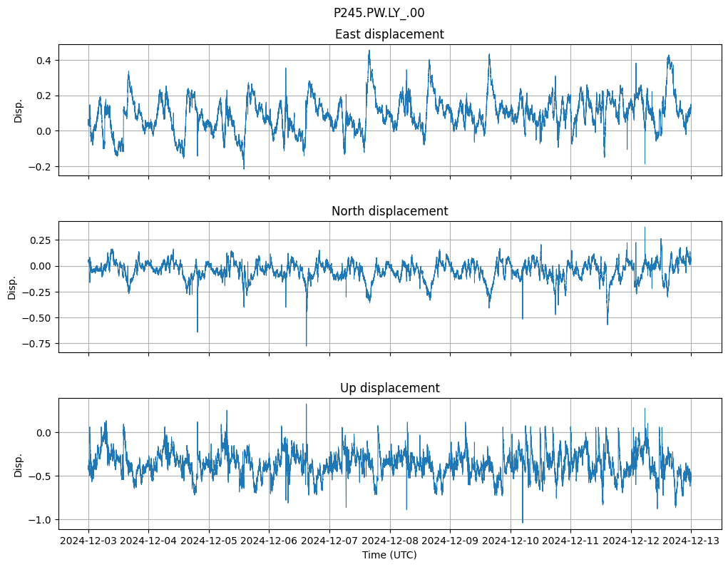Pick the 2024-12-05 date tick label
This screenshot has width=728, height=567.
[209, 541]
